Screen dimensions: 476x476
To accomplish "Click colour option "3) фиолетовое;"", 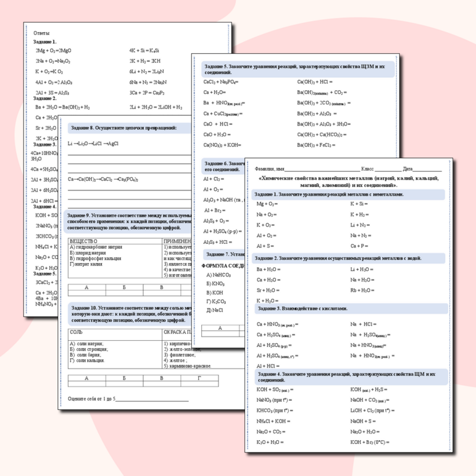I will click(180, 355).
